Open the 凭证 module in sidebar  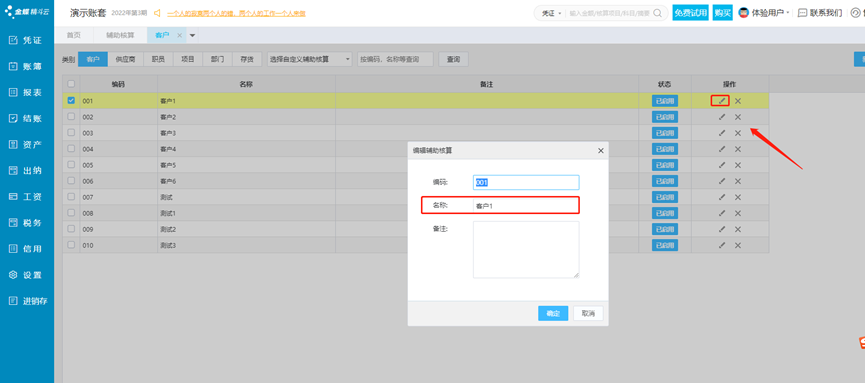[26, 40]
